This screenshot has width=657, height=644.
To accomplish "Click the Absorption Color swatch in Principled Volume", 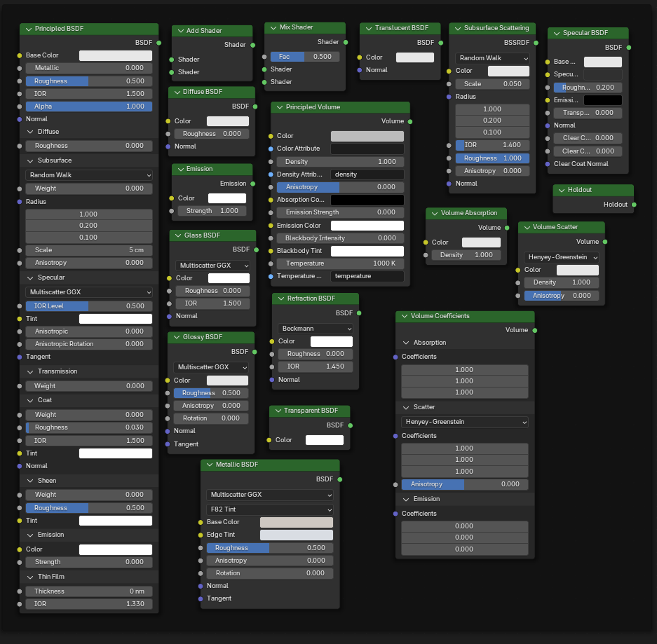I will pyautogui.click(x=367, y=199).
